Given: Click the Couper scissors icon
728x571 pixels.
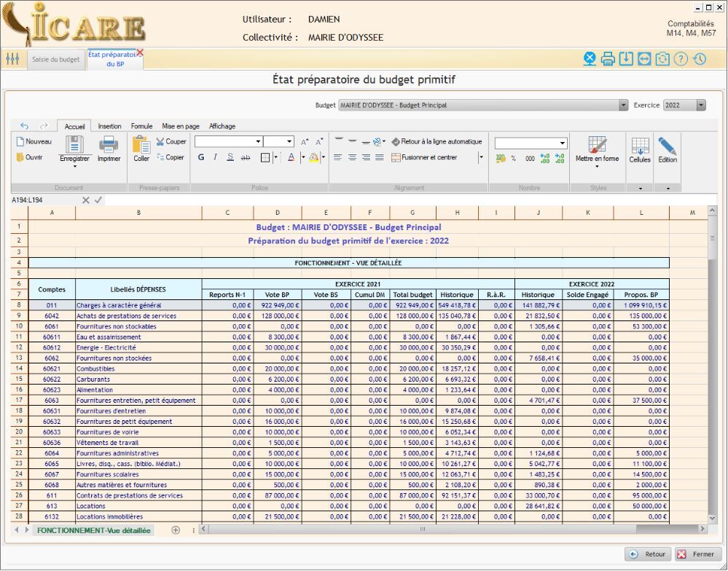Looking at the screenshot, I should coord(160,141).
